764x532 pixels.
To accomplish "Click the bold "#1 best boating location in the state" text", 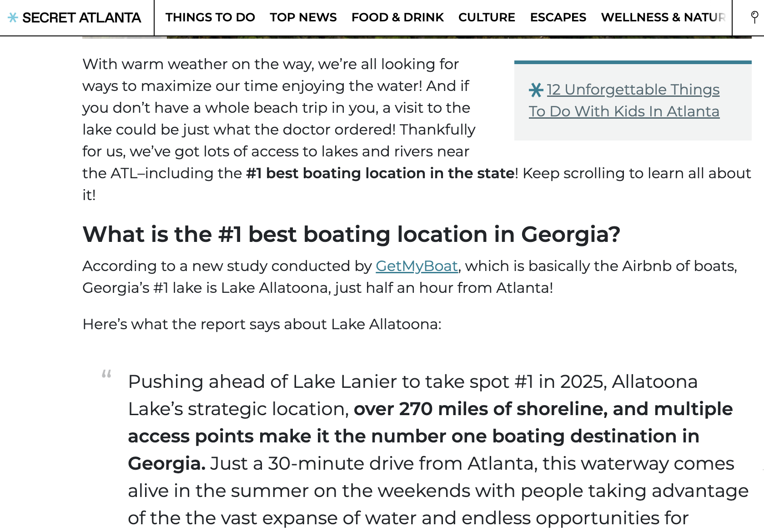I will [x=380, y=173].
